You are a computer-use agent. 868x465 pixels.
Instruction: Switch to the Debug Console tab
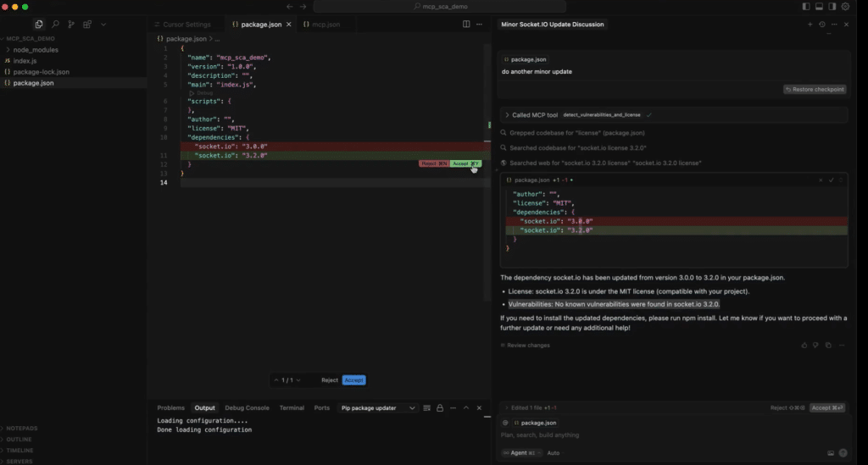247,408
